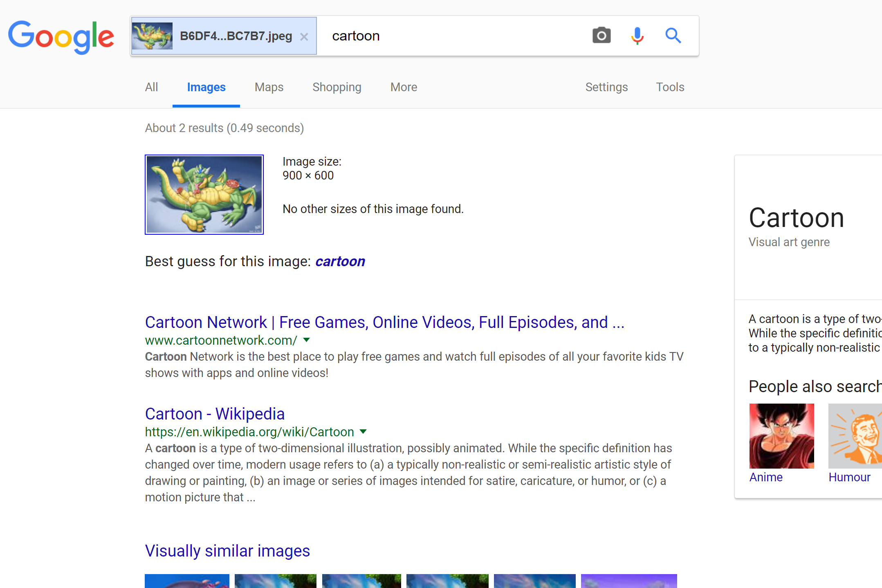Image resolution: width=882 pixels, height=588 pixels.
Task: Click the 'About 2 results (0.49 seconds)' text
Action: tap(224, 128)
